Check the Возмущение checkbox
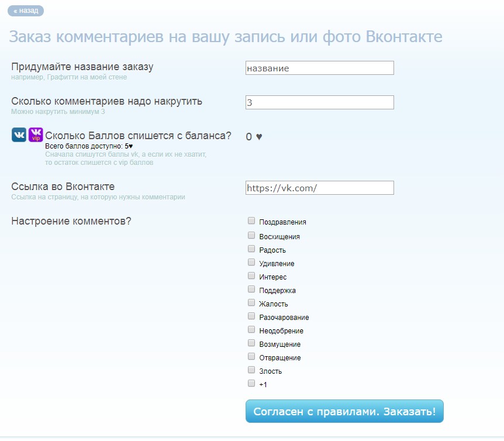 tap(251, 343)
